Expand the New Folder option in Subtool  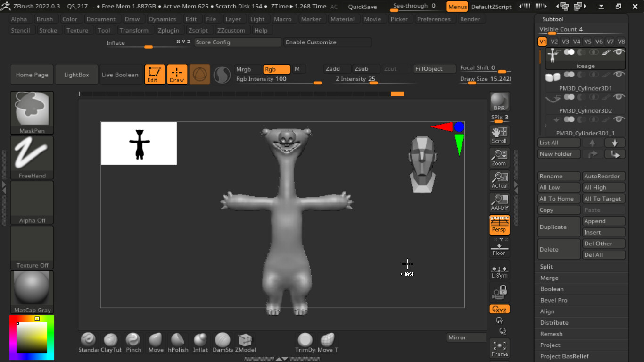(559, 153)
